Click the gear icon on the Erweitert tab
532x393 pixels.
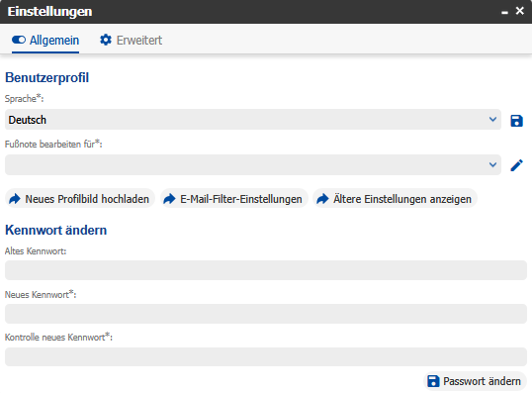pos(106,40)
